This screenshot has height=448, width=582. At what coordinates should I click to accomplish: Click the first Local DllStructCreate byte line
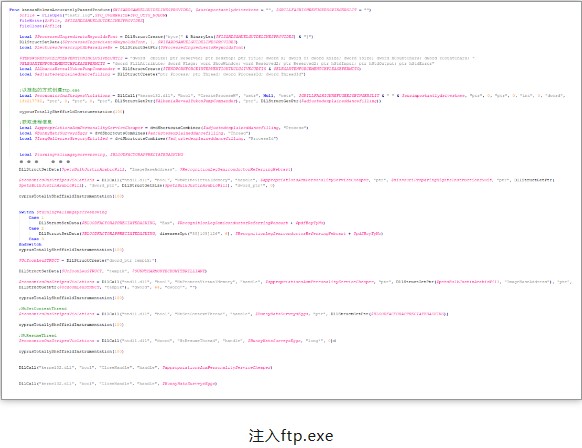point(166,37)
